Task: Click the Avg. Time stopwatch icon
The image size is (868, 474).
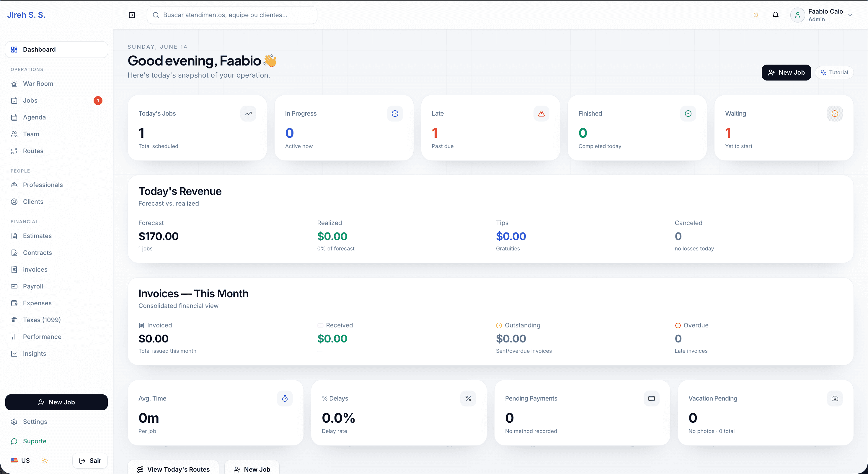Action: (x=285, y=398)
